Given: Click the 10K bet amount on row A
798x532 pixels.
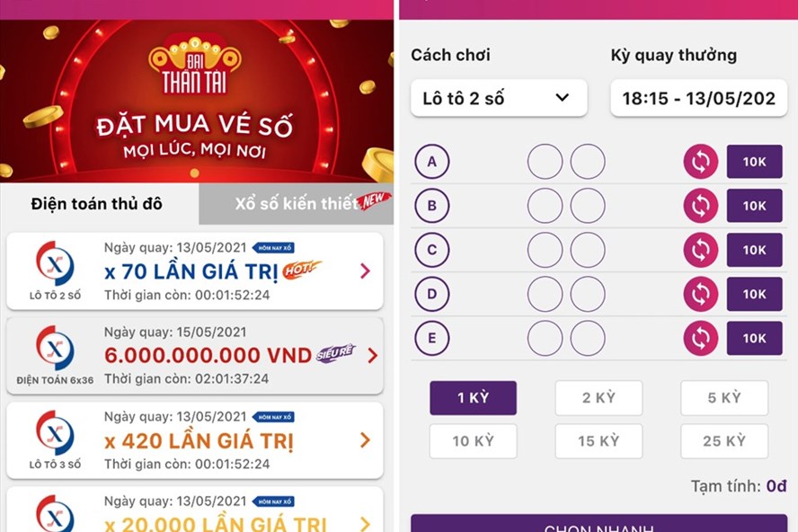Looking at the screenshot, I should (x=754, y=162).
